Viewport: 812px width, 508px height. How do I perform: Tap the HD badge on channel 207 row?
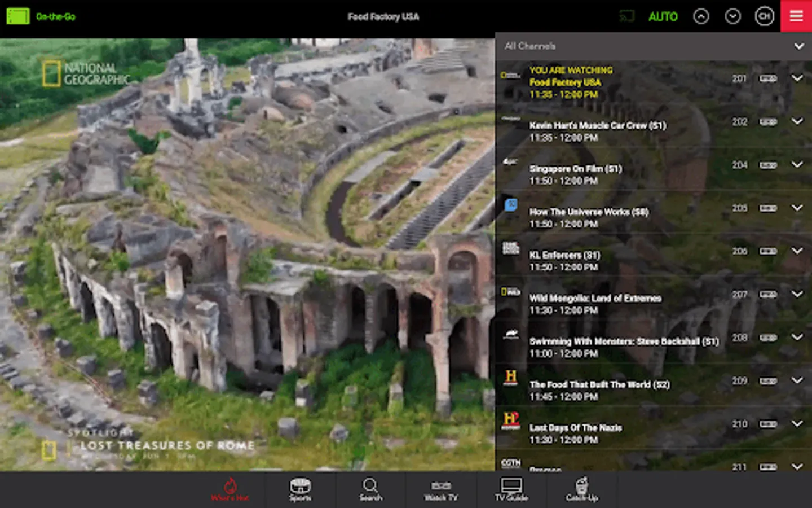tap(768, 295)
